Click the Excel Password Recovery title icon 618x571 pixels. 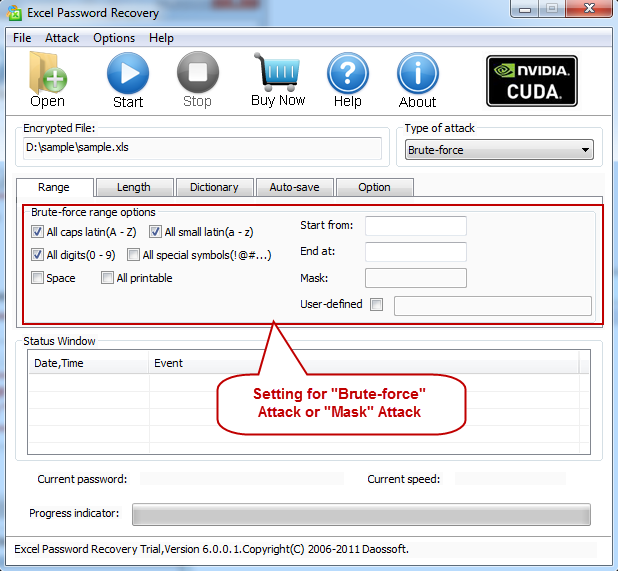click(x=14, y=13)
